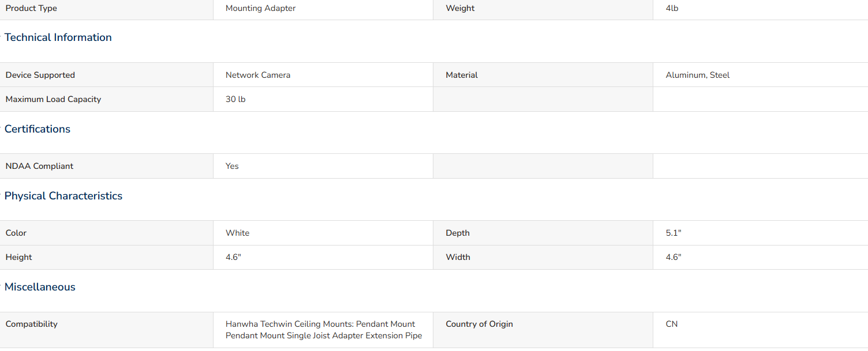
Task: Select the Physical Characteristics section heading
Action: (63, 196)
